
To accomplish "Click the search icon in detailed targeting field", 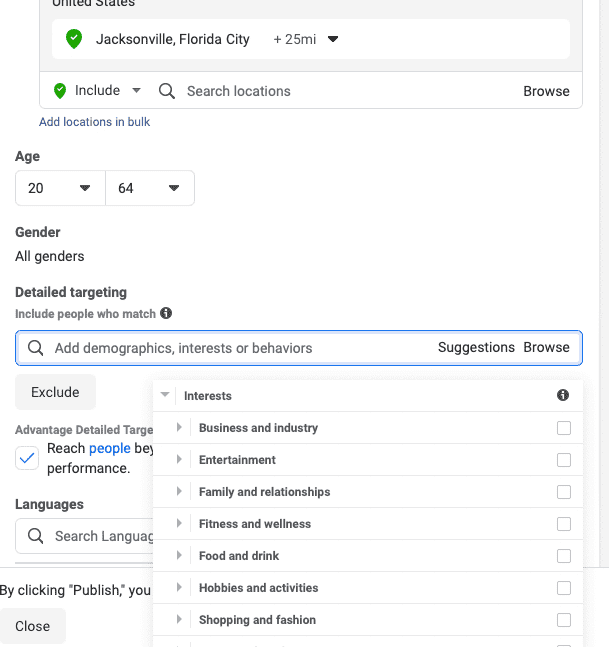I will point(35,348).
